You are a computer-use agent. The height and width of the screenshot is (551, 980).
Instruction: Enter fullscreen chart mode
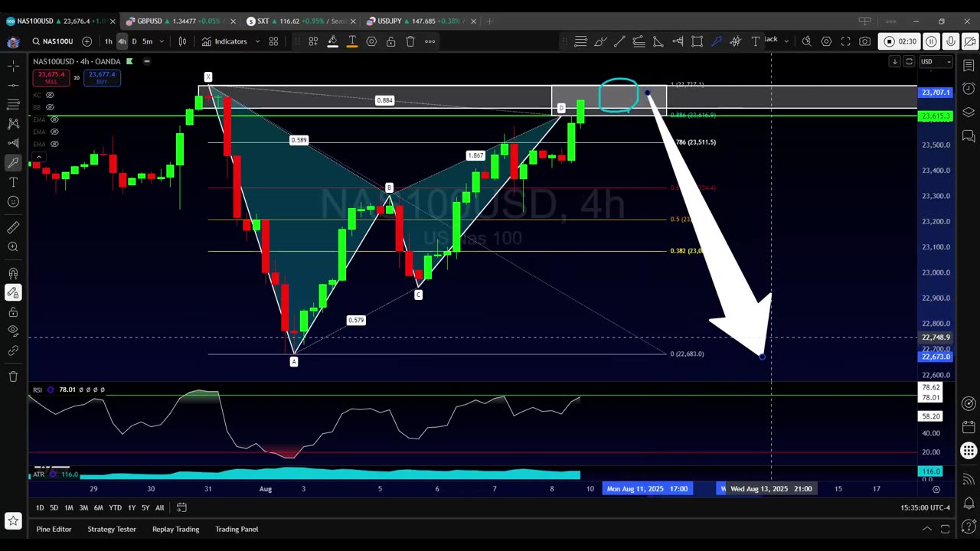(x=845, y=41)
